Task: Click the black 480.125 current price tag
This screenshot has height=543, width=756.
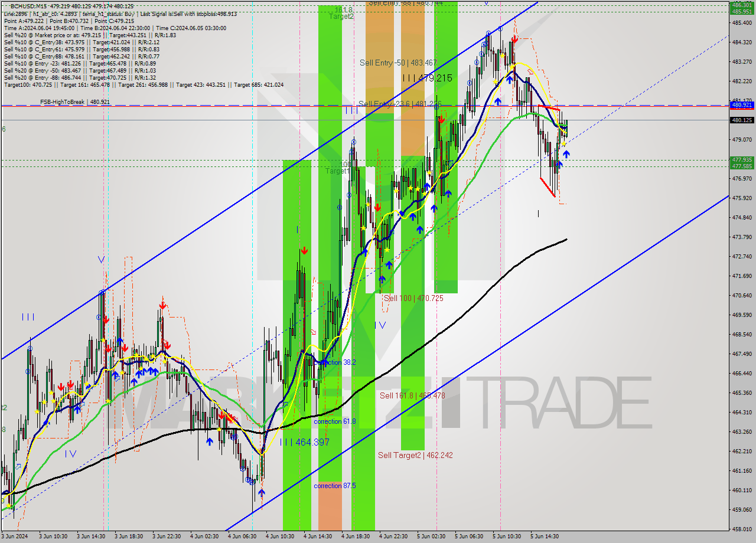Action: click(742, 120)
